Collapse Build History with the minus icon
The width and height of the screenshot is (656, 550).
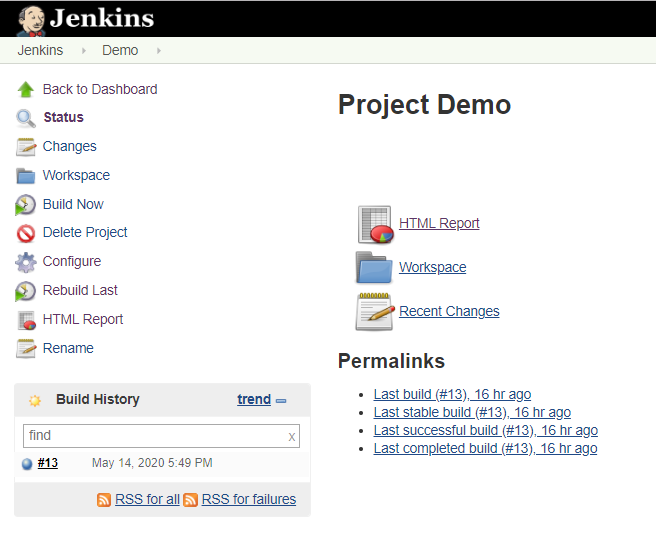click(x=281, y=401)
